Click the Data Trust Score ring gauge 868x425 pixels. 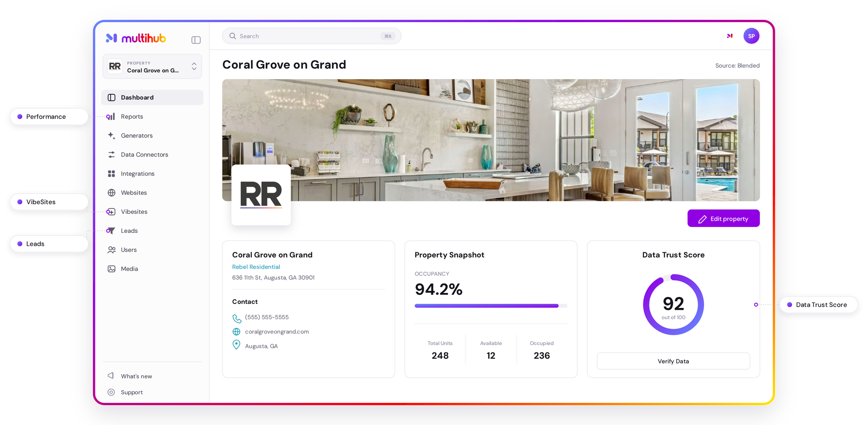tap(673, 305)
